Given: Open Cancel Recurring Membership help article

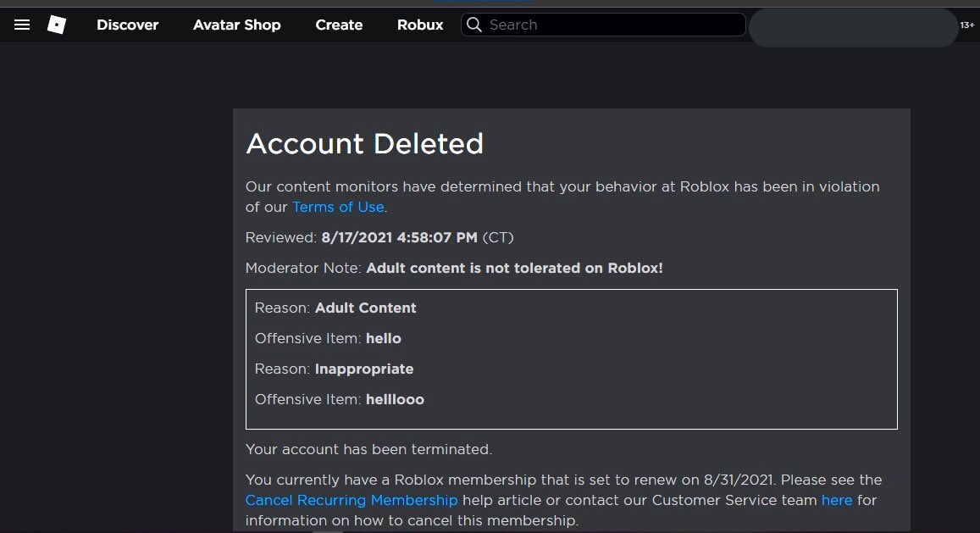Looking at the screenshot, I should [x=352, y=501].
